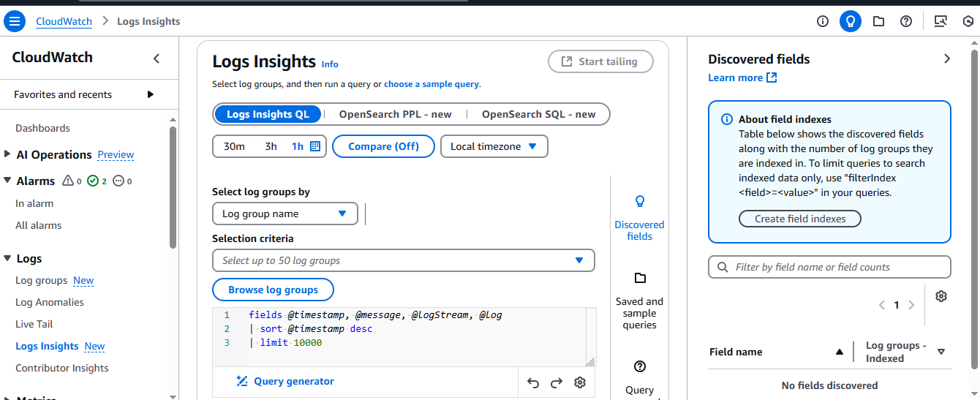
Task: Select the OpenSearch SQL query language
Action: point(538,114)
